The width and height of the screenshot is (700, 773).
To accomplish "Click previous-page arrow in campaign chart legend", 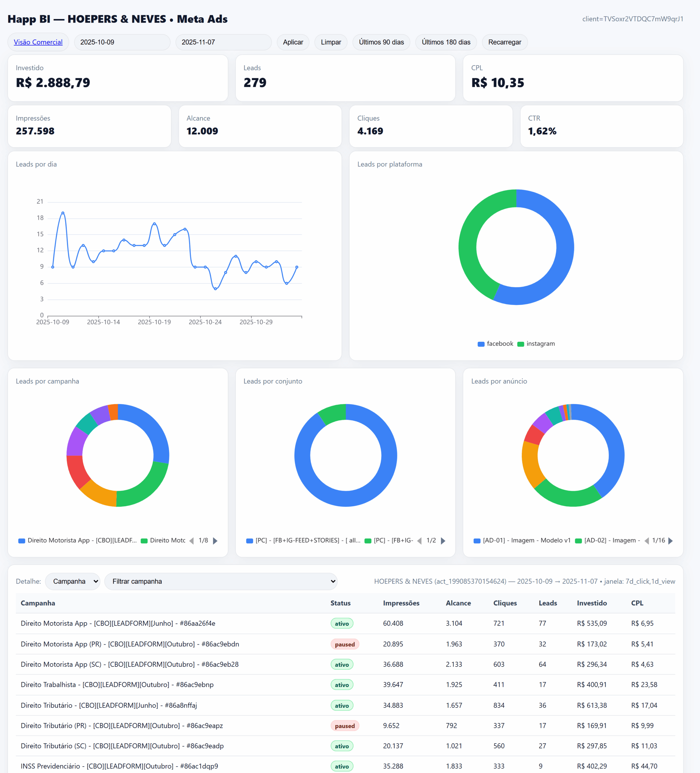I will tap(191, 540).
